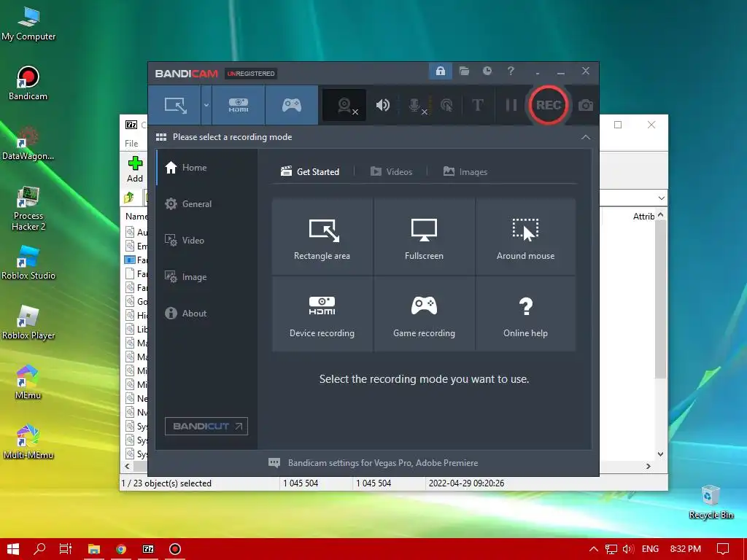Open the Roblox Player desktop shortcut
Viewport: 747px width, 560px height.
(x=28, y=323)
